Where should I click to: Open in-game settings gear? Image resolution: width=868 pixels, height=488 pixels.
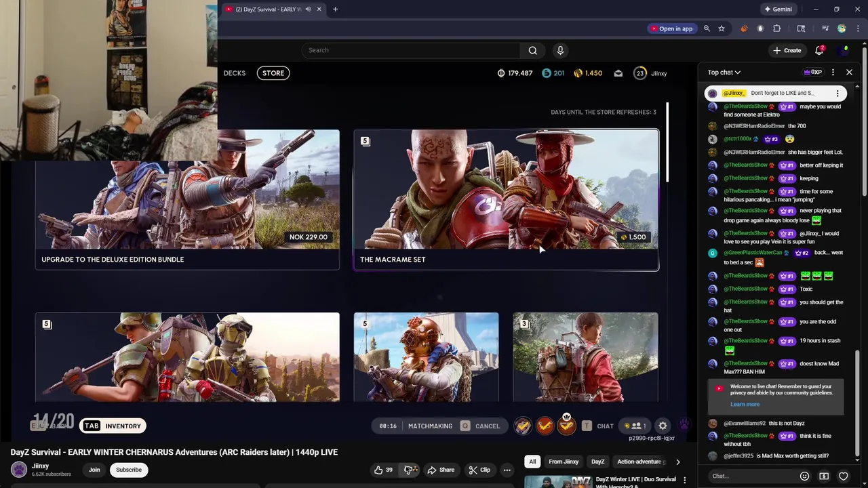click(663, 426)
